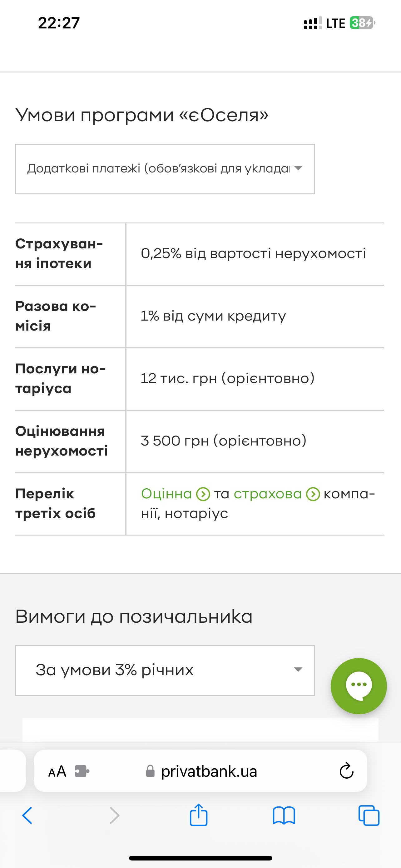
Task: Open the Safari share sheet
Action: point(199,815)
